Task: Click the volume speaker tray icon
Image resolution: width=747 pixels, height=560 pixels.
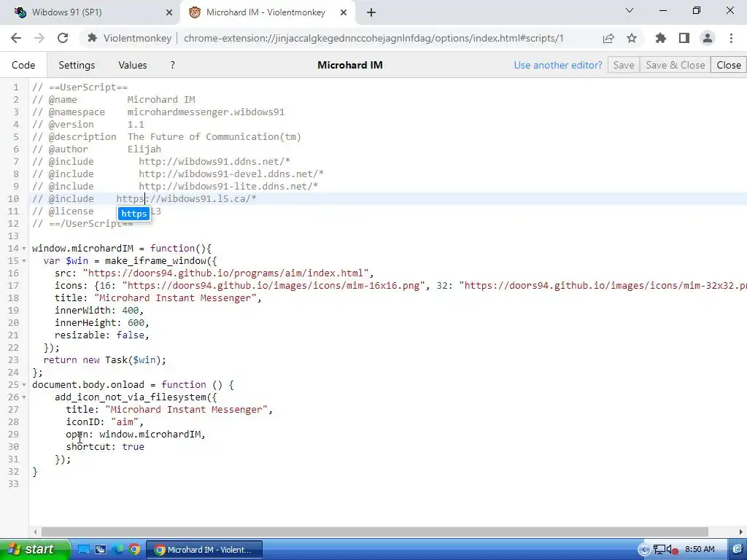Action: 672,550
